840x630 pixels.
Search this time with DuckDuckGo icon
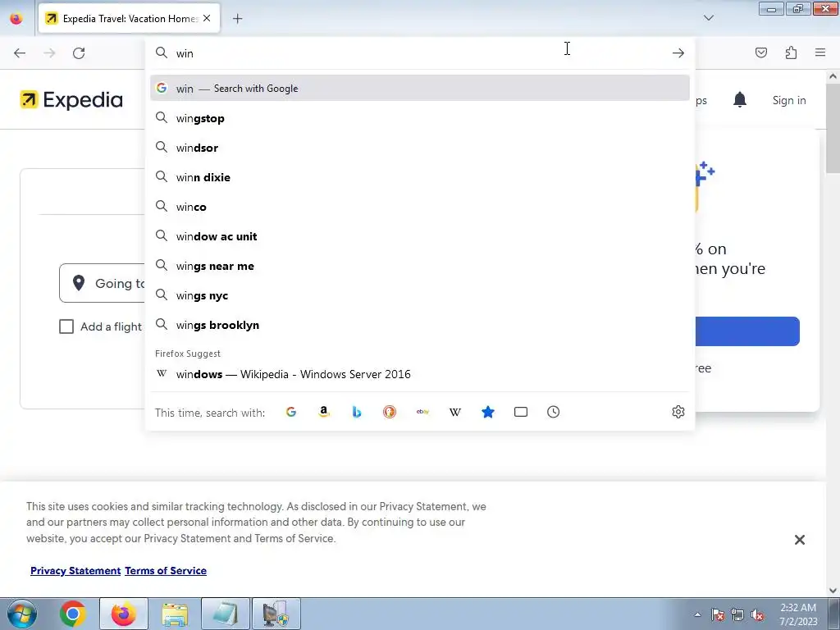pos(390,412)
